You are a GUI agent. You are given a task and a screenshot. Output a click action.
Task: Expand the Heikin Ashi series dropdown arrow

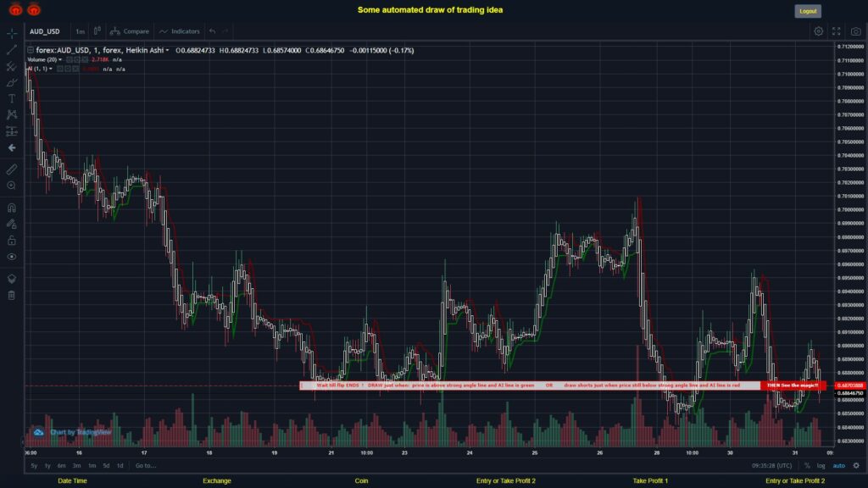point(167,50)
